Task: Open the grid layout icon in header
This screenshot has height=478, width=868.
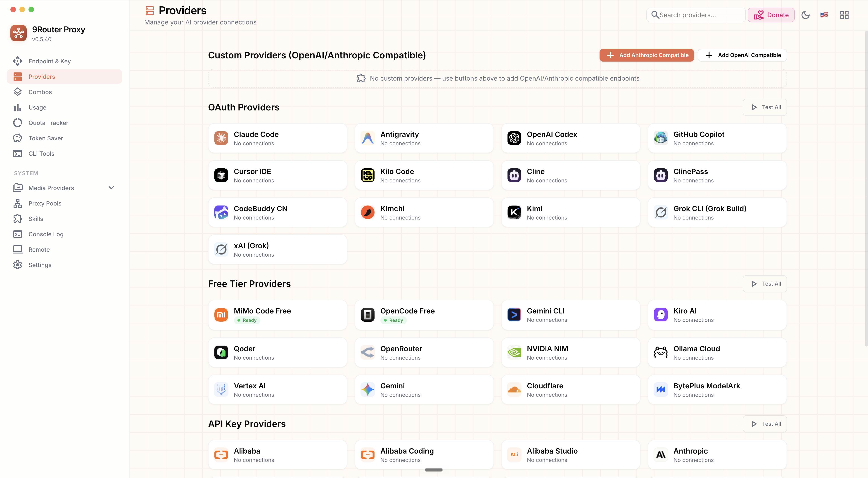Action: coord(844,15)
